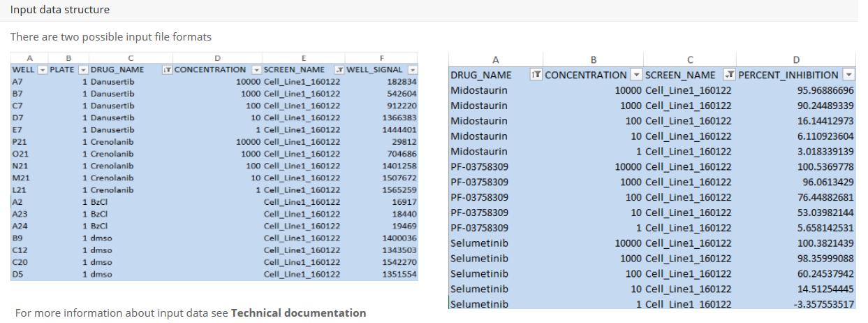Open CONCENTRATION dropdown in the percent-inhibition table
868x323 pixels.
point(635,75)
